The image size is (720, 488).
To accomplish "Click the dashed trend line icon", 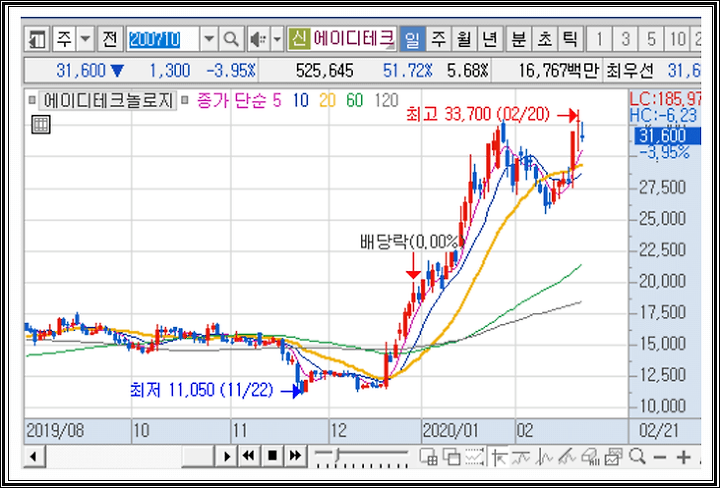I will pos(522,456).
